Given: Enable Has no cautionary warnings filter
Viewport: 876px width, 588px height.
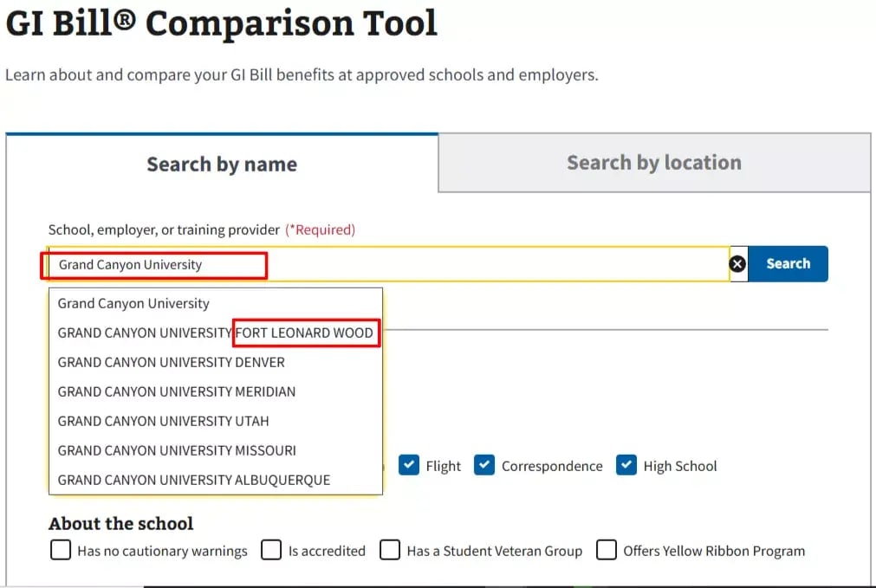Looking at the screenshot, I should click(60, 550).
